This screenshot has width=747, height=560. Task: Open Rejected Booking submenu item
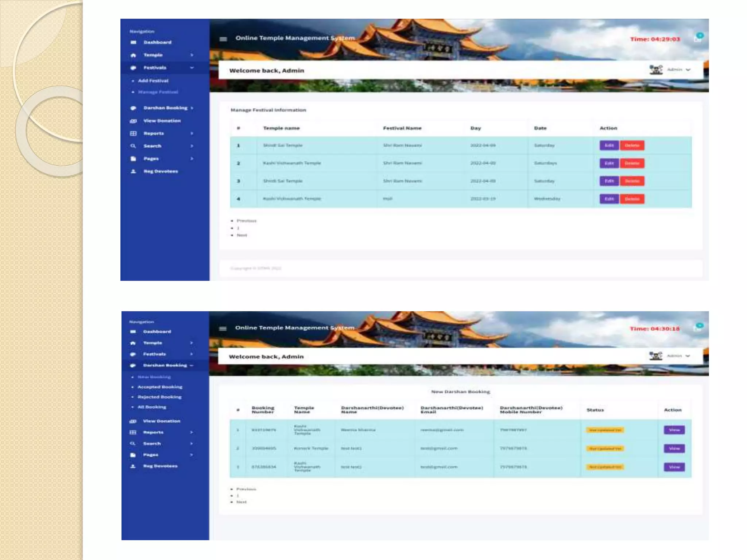click(x=159, y=397)
